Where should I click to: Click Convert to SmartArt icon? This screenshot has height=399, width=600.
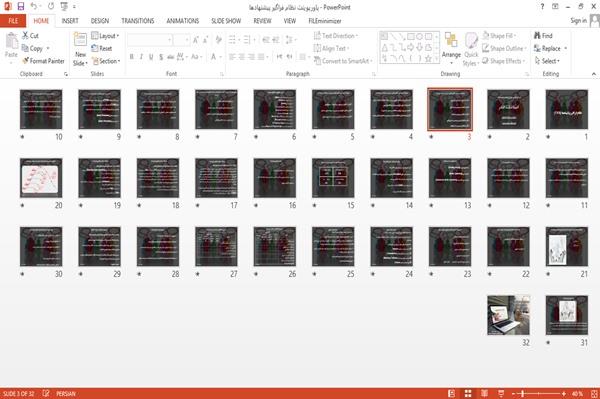[317, 61]
